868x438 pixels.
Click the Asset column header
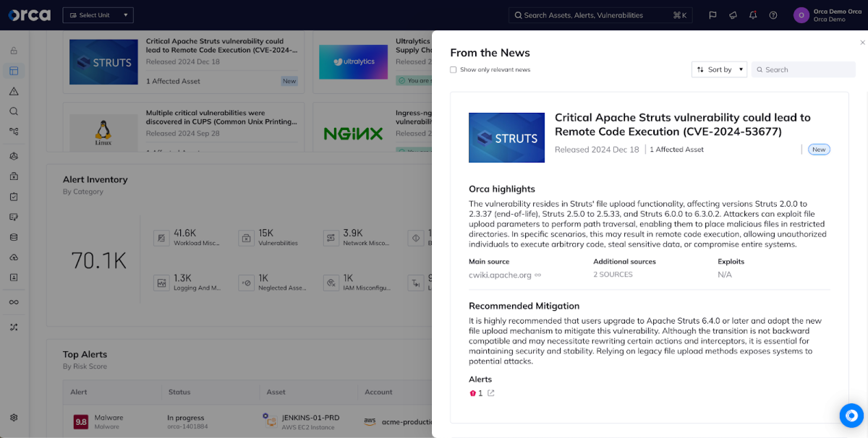(276, 392)
